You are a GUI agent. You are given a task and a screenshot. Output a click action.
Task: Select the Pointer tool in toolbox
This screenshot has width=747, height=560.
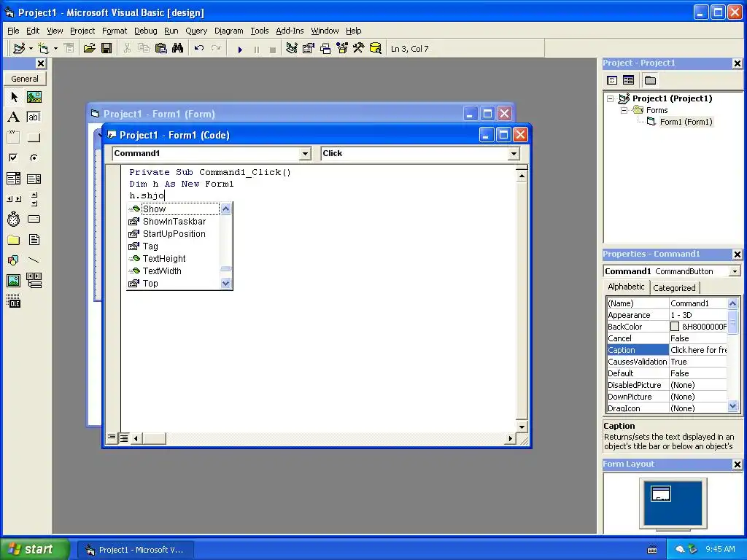pyautogui.click(x=14, y=97)
